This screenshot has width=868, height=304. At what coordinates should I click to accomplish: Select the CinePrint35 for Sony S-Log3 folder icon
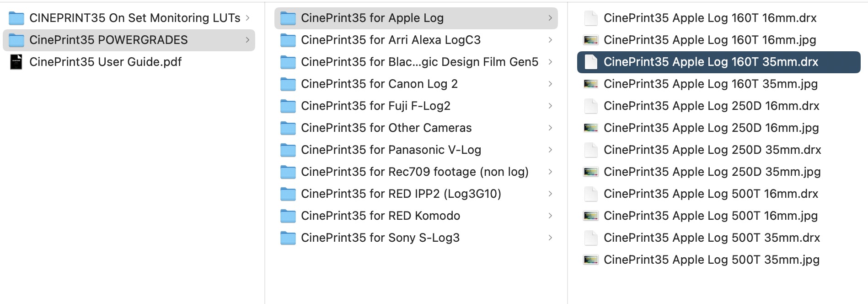tap(288, 238)
